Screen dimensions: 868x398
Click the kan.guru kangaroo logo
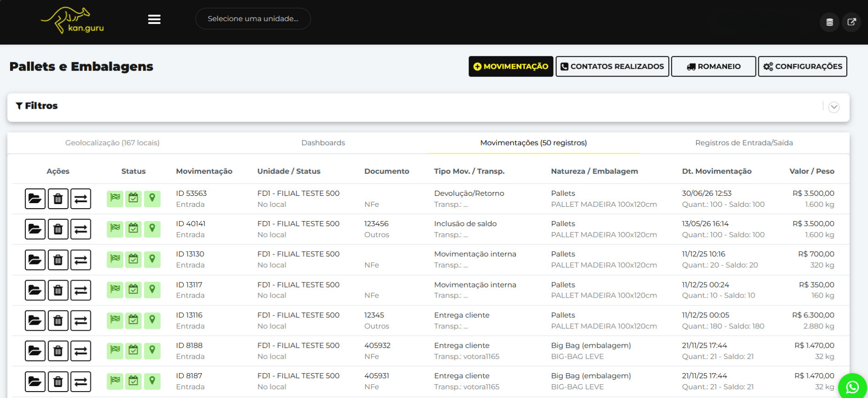[x=72, y=20]
